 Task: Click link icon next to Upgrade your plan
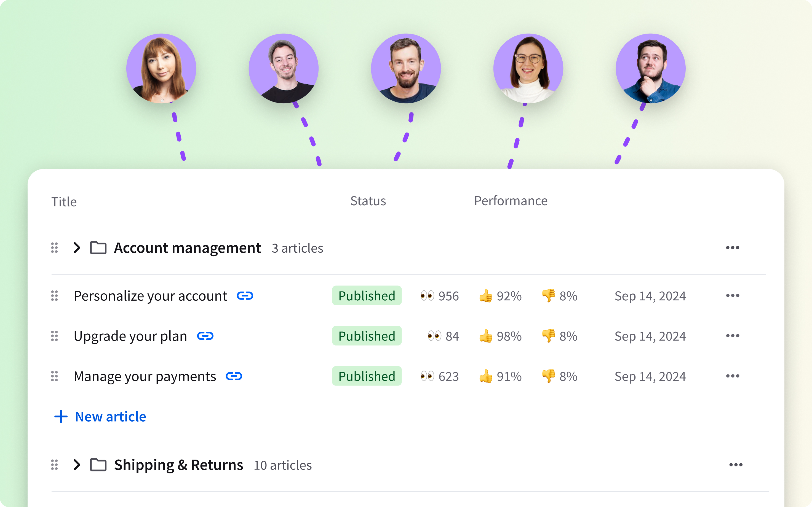click(205, 336)
